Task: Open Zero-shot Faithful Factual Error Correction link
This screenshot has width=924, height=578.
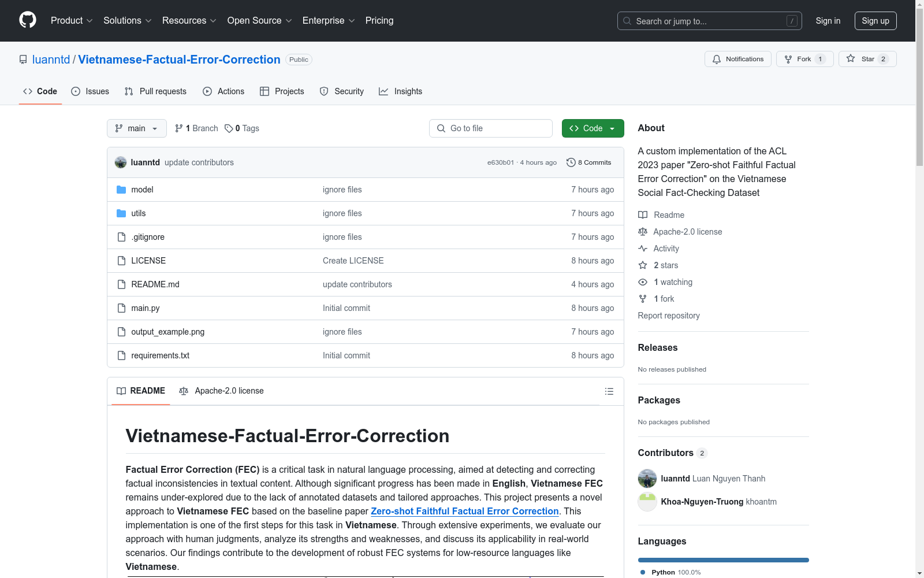Action: coord(465,511)
